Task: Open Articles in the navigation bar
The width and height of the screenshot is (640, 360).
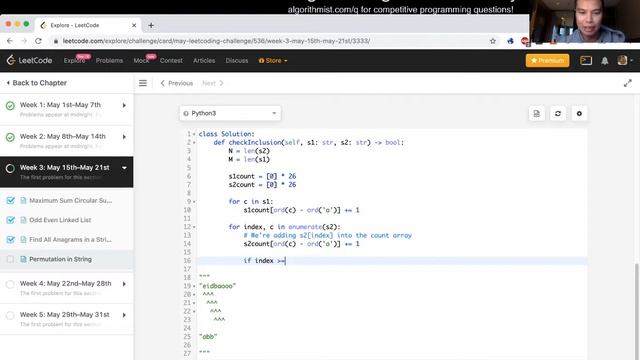Action: click(204, 60)
